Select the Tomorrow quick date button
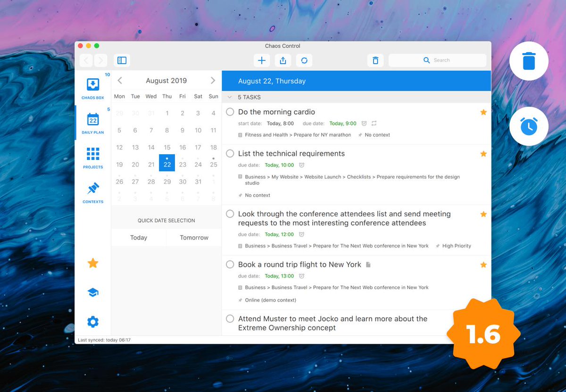The image size is (566, 392). pos(194,238)
